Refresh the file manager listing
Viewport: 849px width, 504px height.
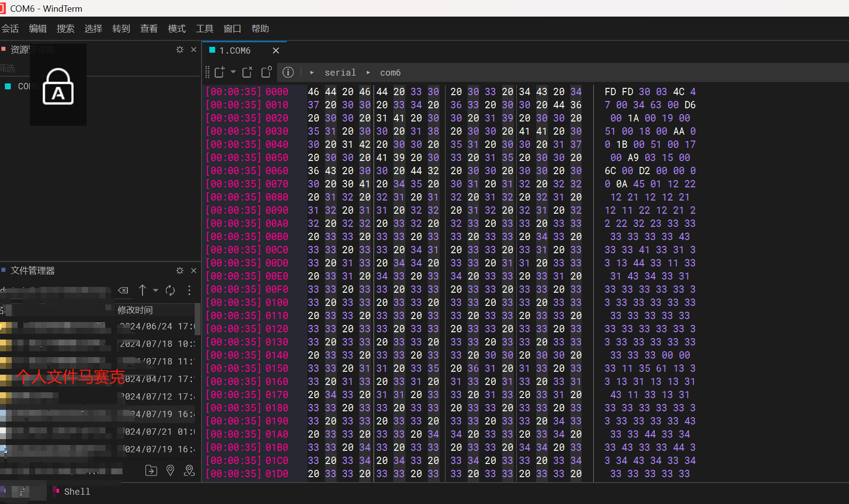[170, 291]
